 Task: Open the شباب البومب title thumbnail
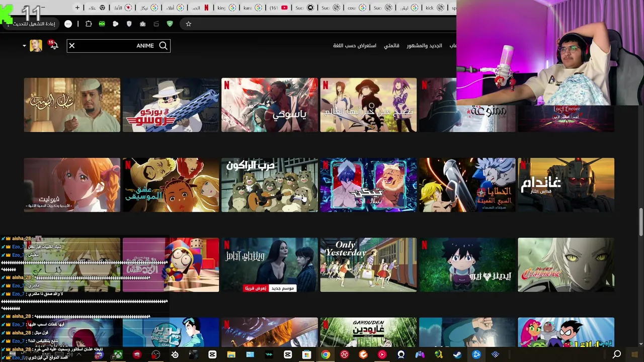pos(72,105)
